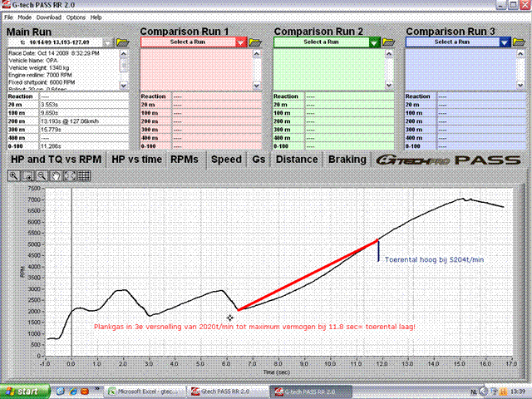Screen dimensions: 532x399
Task: Click Comparison Run 2 'Select a Run' box
Action: [x=322, y=42]
